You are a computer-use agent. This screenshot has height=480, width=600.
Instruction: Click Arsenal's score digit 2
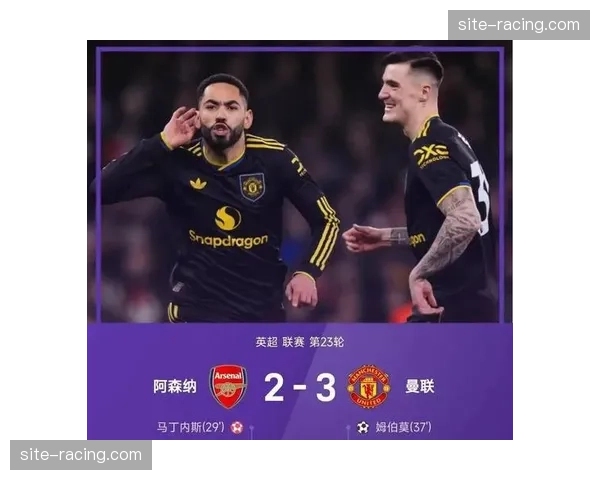pos(274,387)
